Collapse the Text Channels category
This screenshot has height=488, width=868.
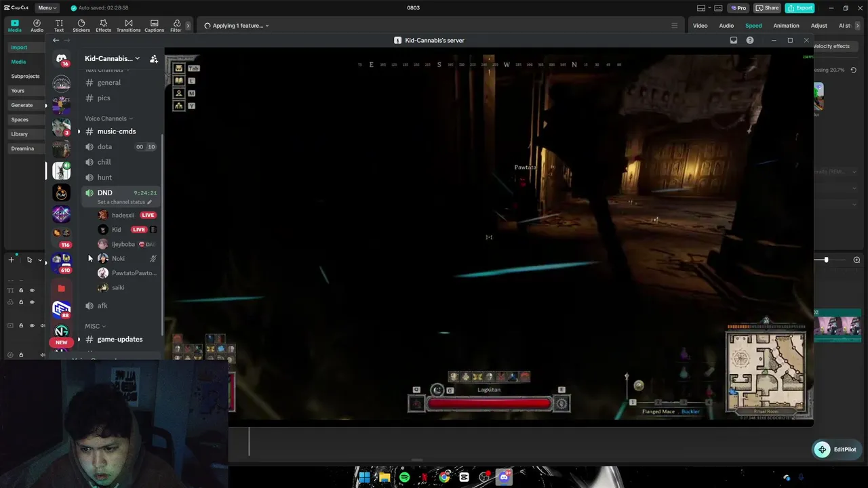pyautogui.click(x=108, y=70)
